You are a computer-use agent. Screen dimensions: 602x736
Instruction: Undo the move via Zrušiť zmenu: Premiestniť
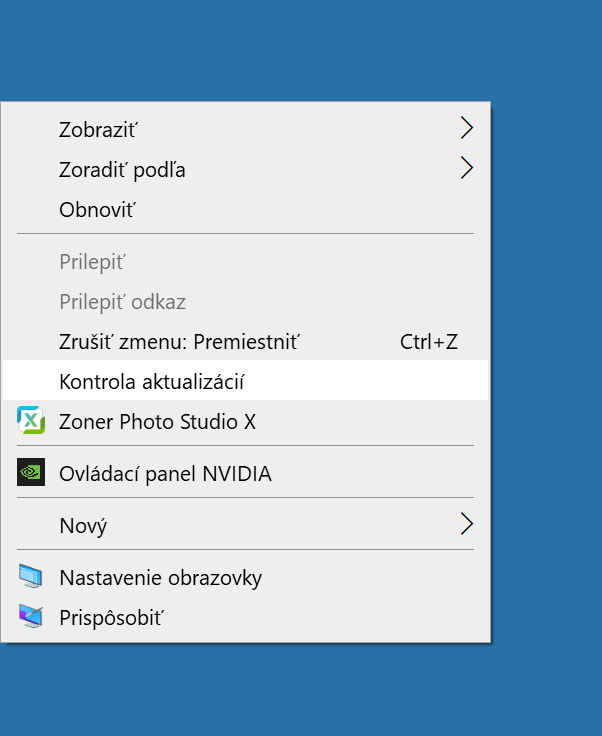point(180,342)
